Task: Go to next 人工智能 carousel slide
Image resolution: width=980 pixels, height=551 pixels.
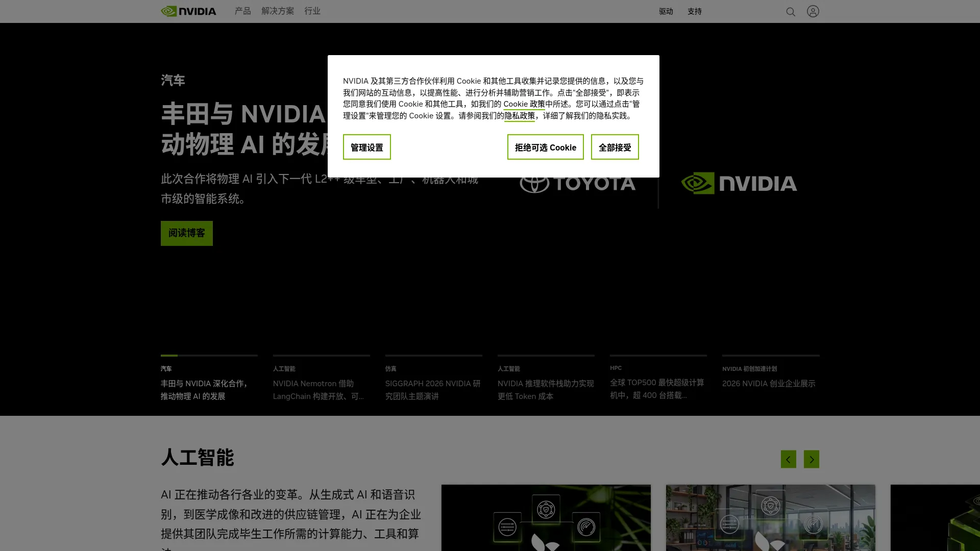Action: pyautogui.click(x=812, y=459)
